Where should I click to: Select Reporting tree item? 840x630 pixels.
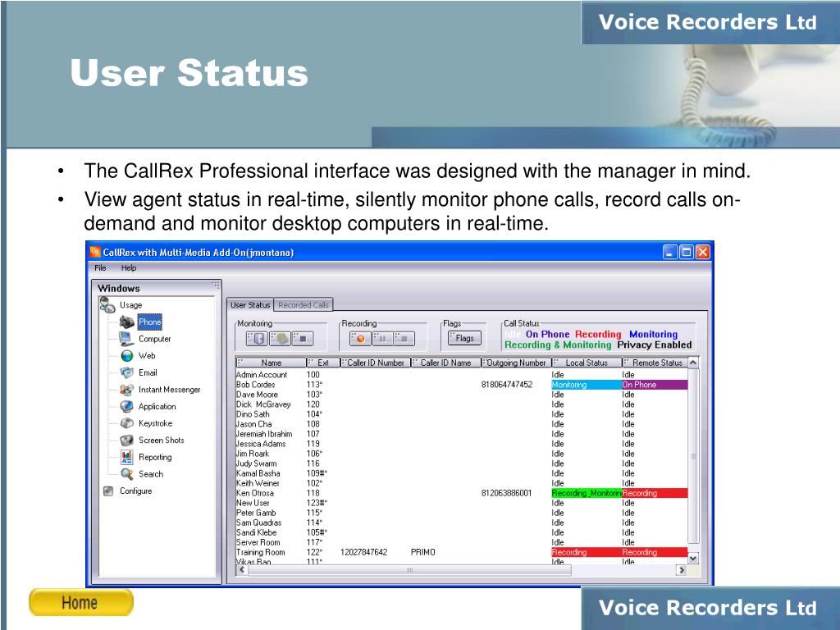click(x=155, y=457)
